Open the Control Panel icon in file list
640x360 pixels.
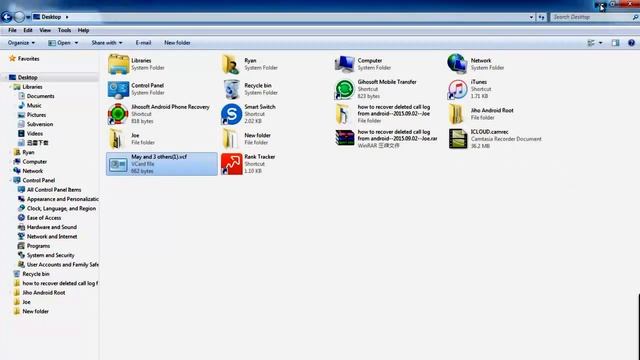tap(118, 89)
